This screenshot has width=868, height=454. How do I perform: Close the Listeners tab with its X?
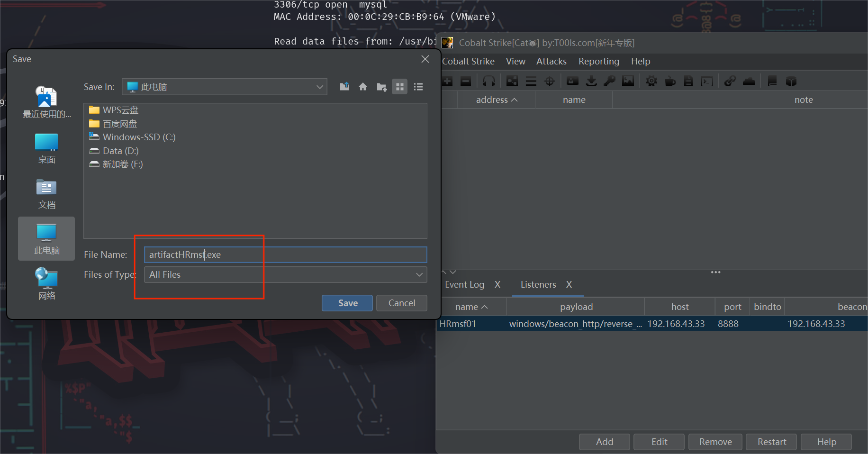(x=569, y=285)
